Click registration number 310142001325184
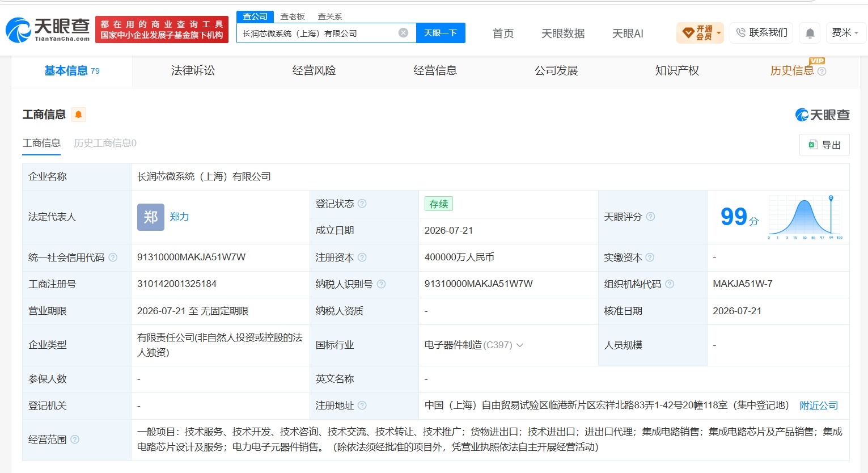 coord(177,284)
